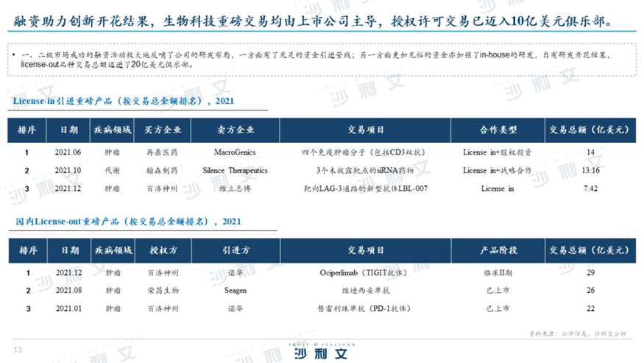644x363 pixels.
Task: Select the License-in引进重磅产品 section heading
Action: (x=123, y=101)
